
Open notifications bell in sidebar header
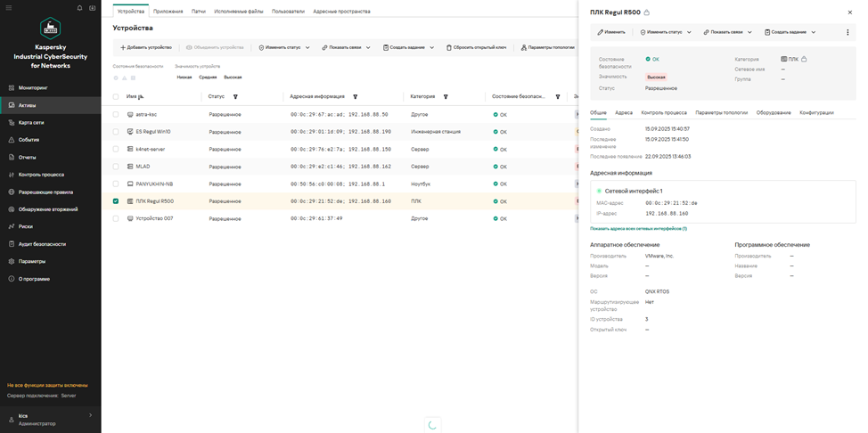(79, 8)
